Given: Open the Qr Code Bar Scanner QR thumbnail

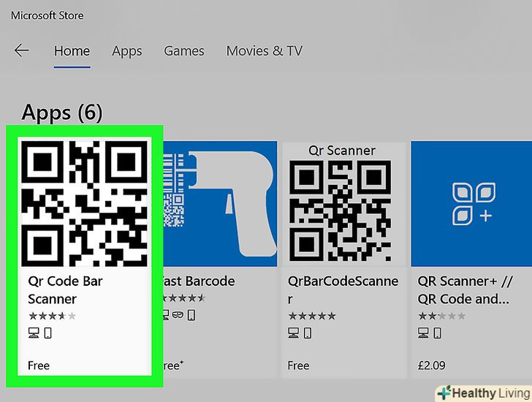Looking at the screenshot, I should pyautogui.click(x=85, y=203).
